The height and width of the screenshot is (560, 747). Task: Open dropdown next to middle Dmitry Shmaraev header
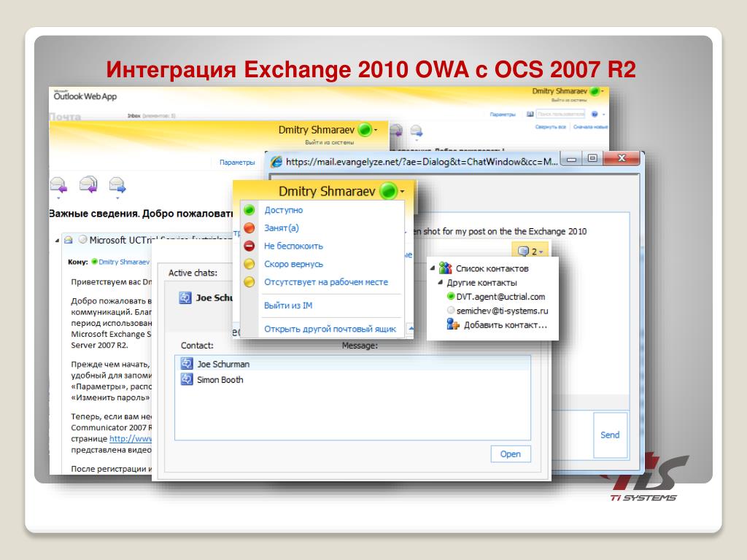(x=376, y=130)
